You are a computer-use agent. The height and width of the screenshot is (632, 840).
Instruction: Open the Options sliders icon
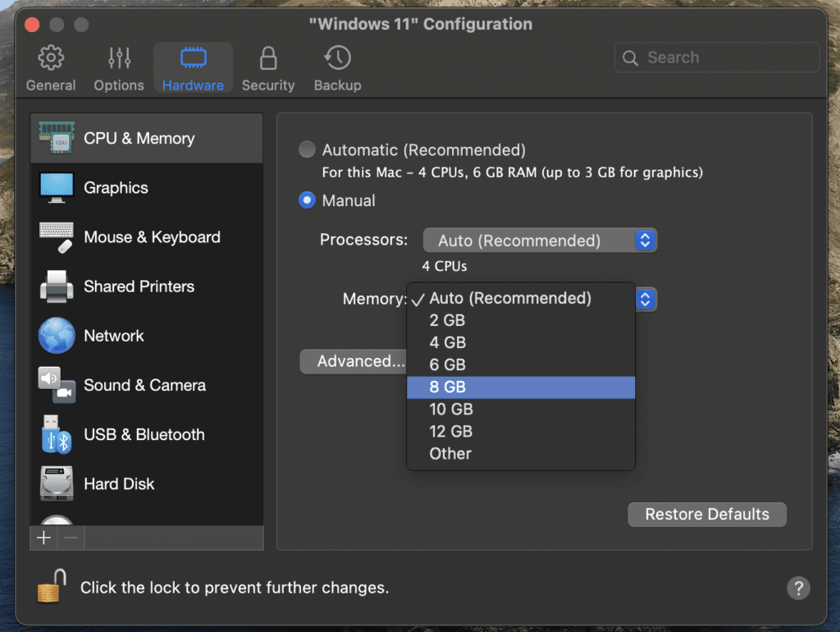119,58
